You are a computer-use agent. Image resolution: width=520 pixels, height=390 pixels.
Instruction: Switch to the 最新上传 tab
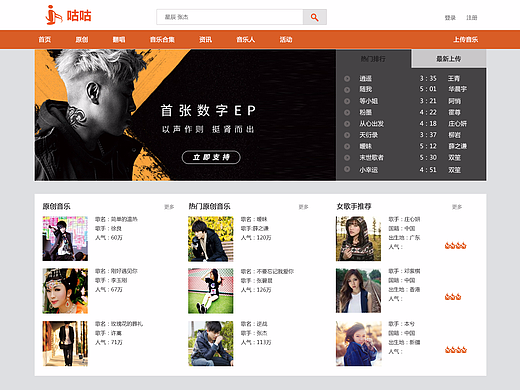[449, 59]
